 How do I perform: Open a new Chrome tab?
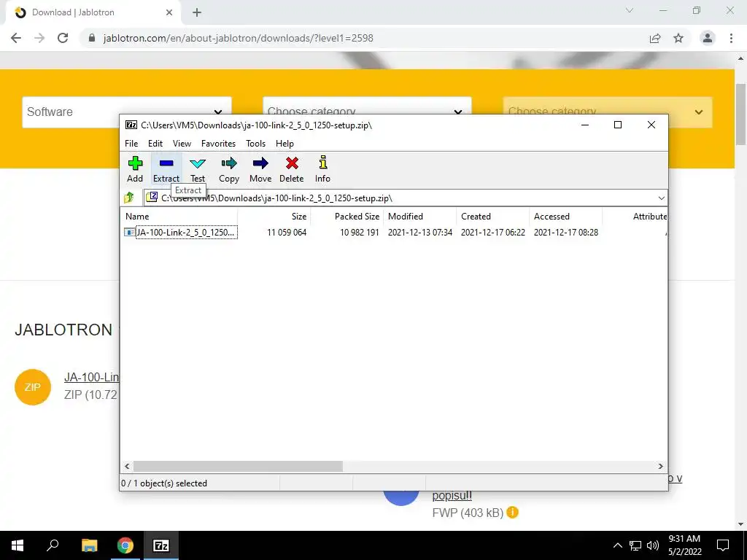pyautogui.click(x=197, y=12)
